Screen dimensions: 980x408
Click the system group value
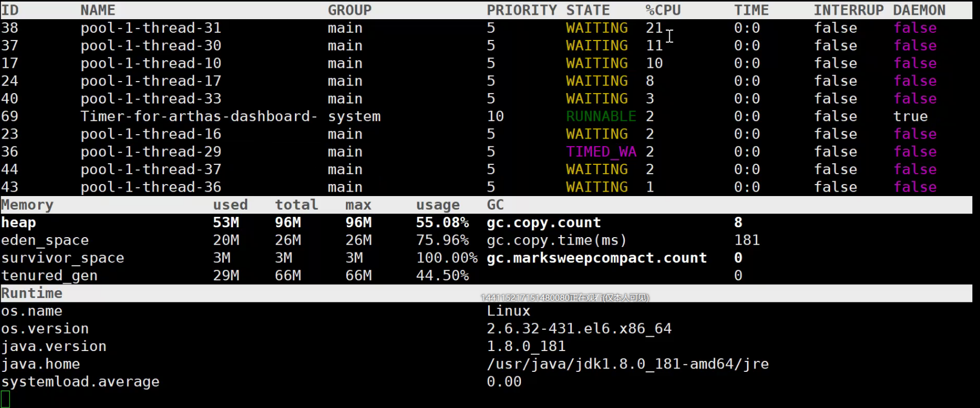click(x=354, y=116)
